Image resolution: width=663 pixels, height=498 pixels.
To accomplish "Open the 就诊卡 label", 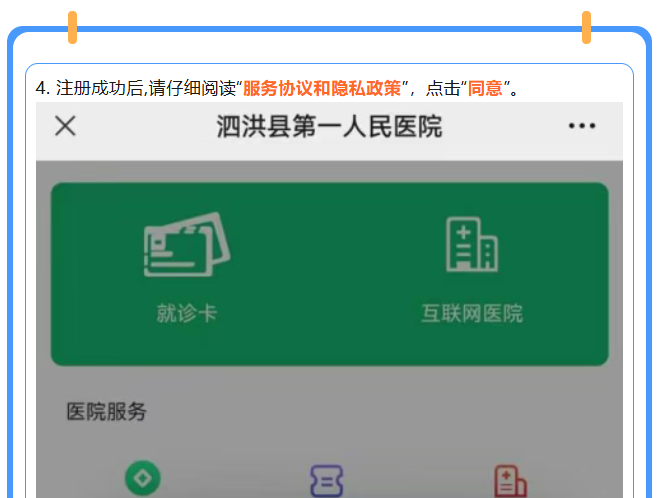I will tap(187, 313).
